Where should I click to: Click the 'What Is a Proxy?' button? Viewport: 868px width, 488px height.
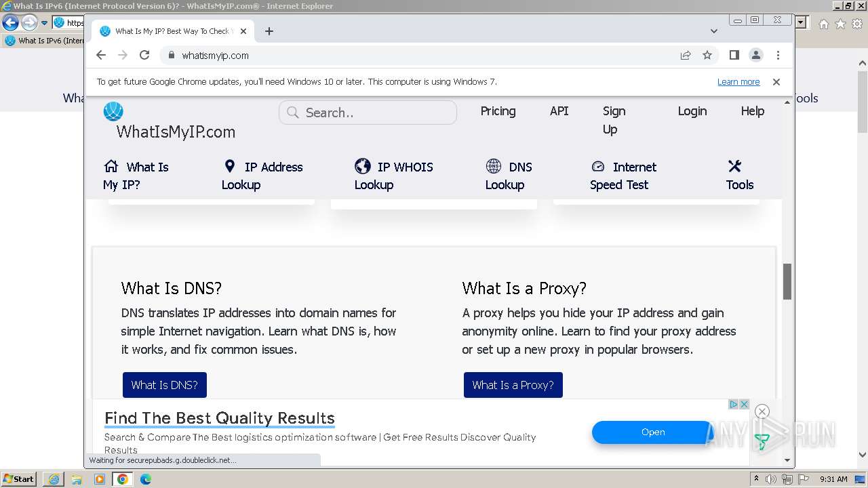click(x=513, y=385)
